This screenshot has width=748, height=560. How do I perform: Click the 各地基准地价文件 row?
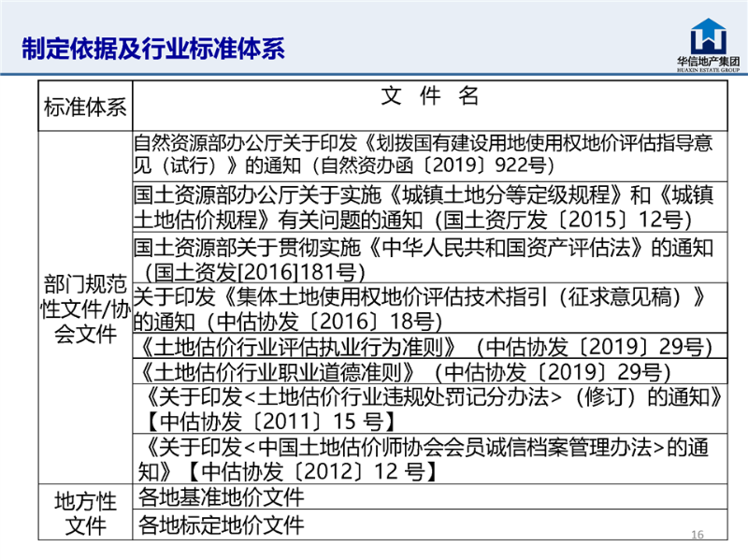click(x=430, y=497)
